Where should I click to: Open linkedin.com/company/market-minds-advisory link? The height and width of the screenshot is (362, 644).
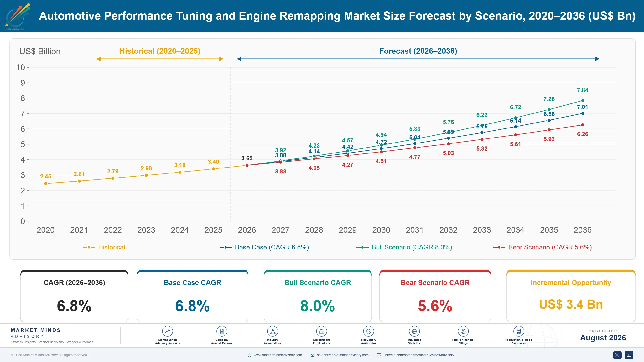tap(419, 355)
